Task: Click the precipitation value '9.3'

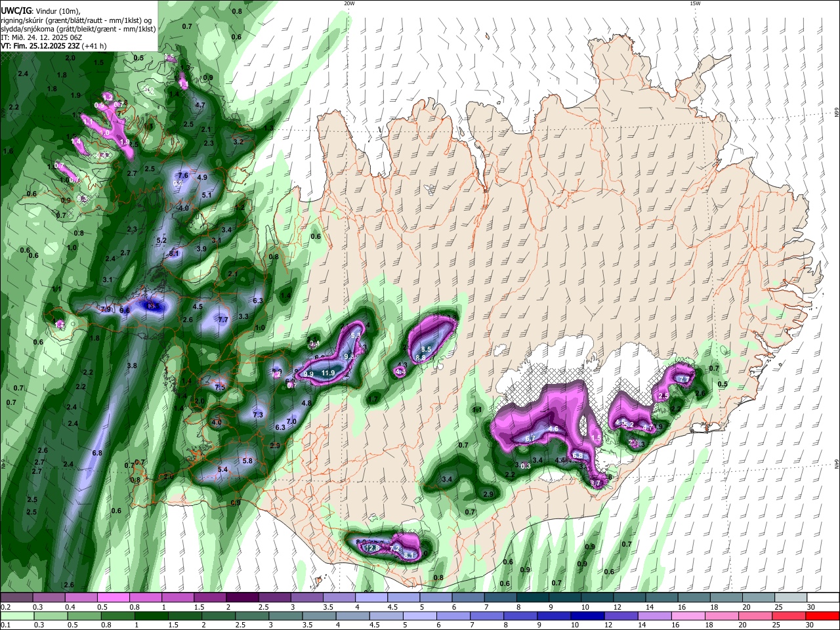Action: pyautogui.click(x=349, y=356)
